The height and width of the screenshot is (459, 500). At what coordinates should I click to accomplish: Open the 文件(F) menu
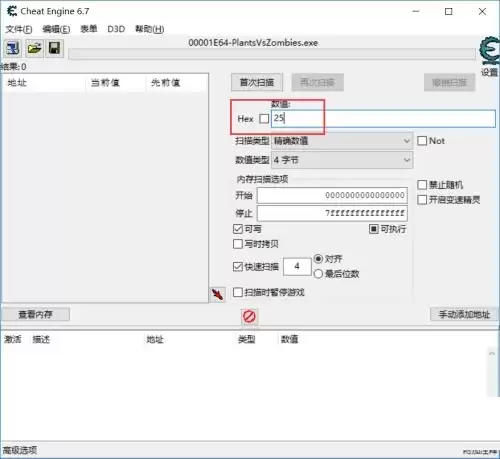click(19, 29)
